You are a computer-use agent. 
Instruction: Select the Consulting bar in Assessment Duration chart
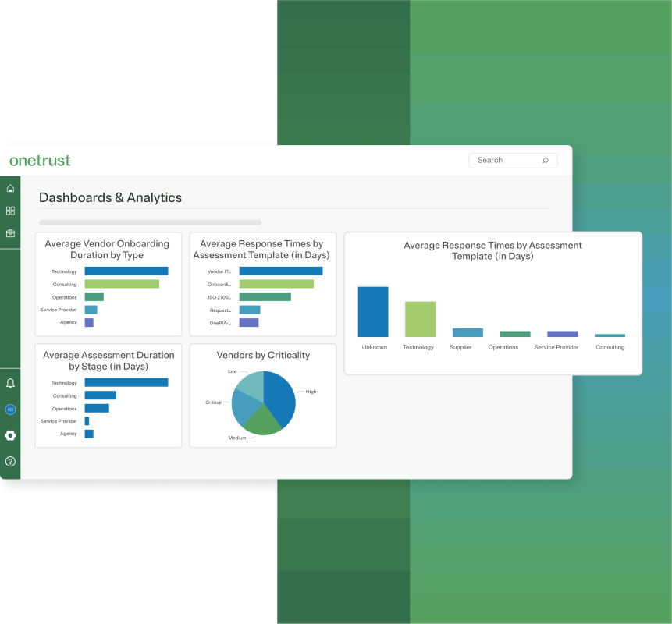[100, 395]
